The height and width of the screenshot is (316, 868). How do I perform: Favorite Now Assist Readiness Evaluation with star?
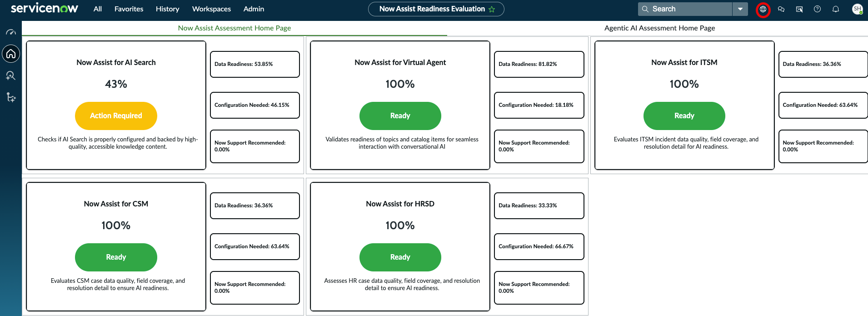492,9
